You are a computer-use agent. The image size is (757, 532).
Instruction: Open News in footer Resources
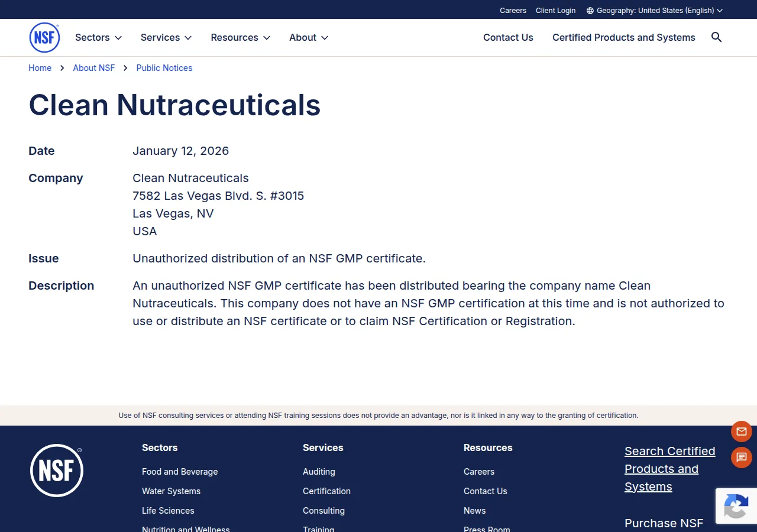pyautogui.click(x=474, y=511)
